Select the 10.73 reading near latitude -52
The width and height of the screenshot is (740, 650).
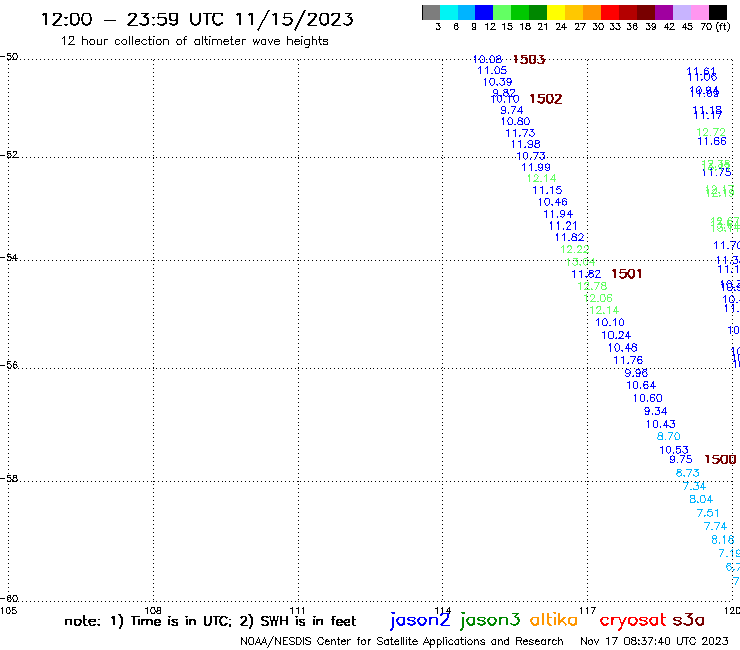(531, 156)
